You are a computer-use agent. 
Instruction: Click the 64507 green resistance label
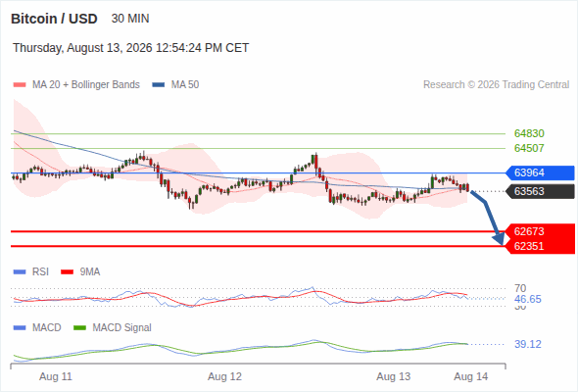(529, 148)
